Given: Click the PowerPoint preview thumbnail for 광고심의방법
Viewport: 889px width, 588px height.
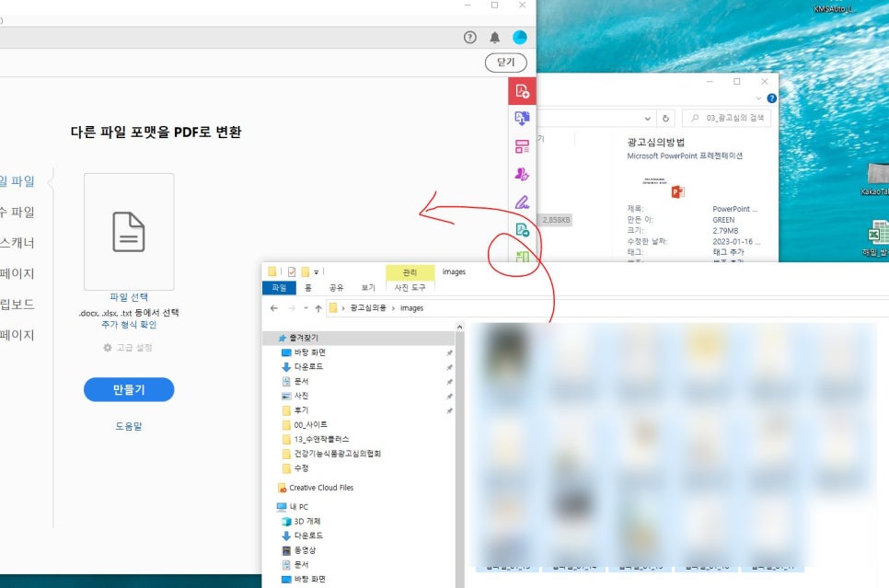Looking at the screenshot, I should click(664, 187).
